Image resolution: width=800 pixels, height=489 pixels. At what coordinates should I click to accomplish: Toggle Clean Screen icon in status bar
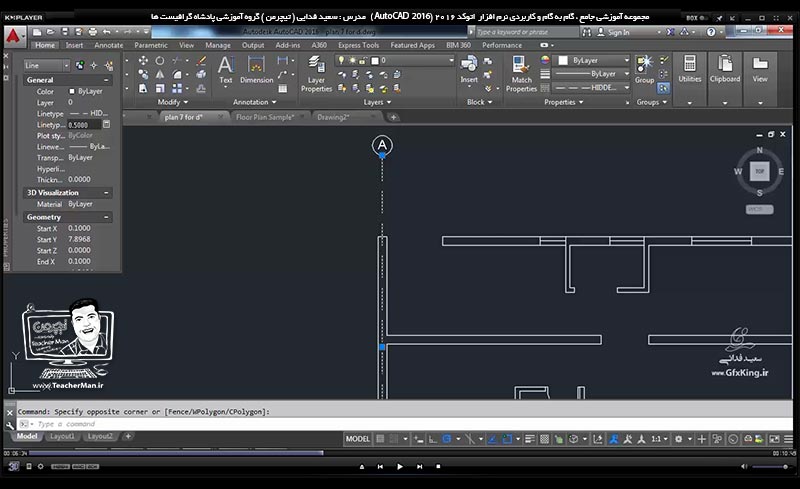774,439
